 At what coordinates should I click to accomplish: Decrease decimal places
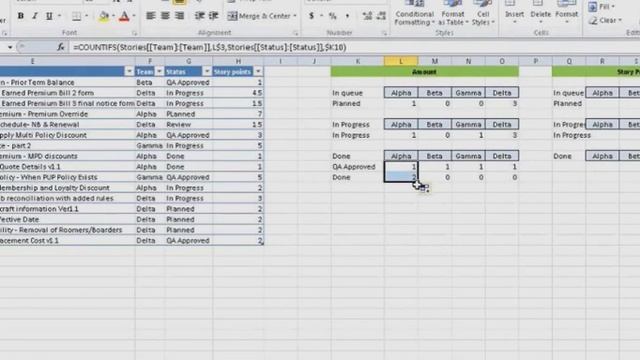pos(381,16)
